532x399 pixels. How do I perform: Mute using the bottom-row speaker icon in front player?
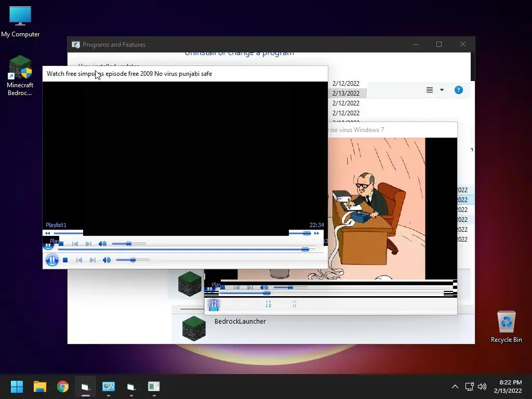(x=107, y=260)
